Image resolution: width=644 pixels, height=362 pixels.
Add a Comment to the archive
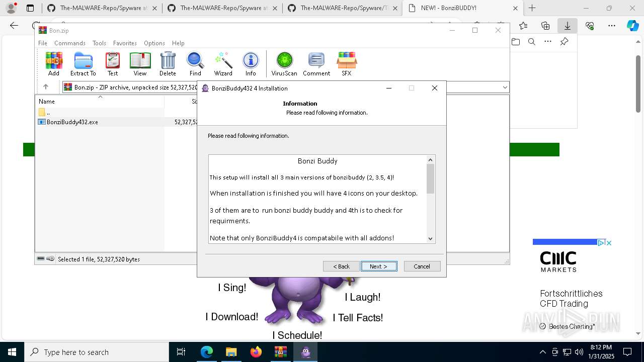316,64
